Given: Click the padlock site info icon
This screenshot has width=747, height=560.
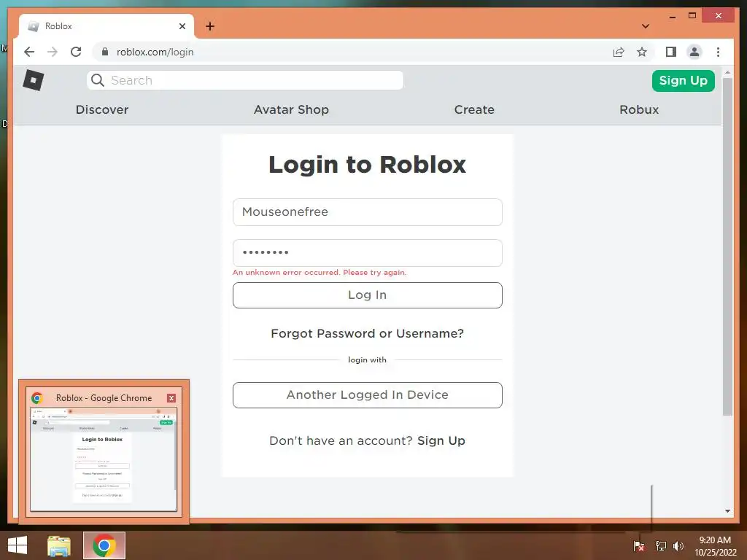Looking at the screenshot, I should point(105,52).
